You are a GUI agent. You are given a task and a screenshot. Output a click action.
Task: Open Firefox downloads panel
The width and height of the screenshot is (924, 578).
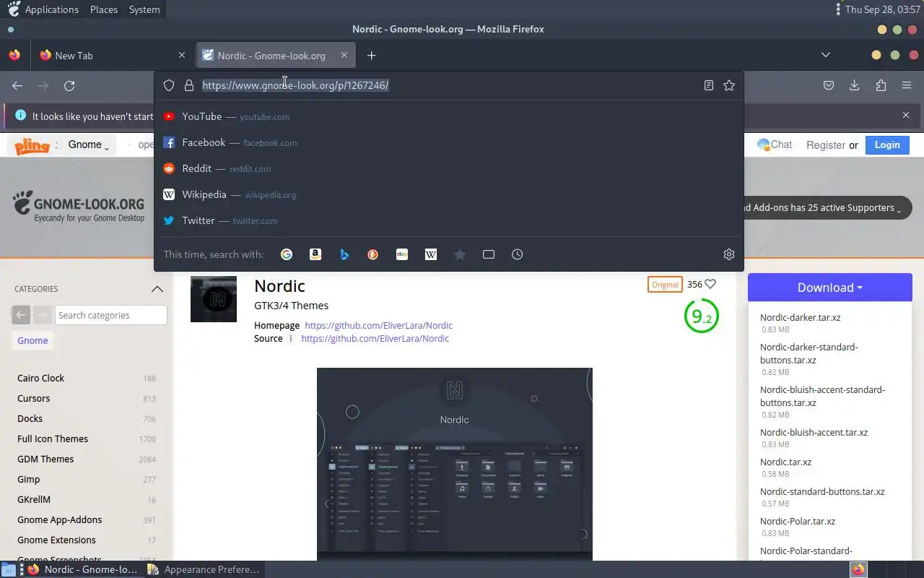(x=855, y=85)
